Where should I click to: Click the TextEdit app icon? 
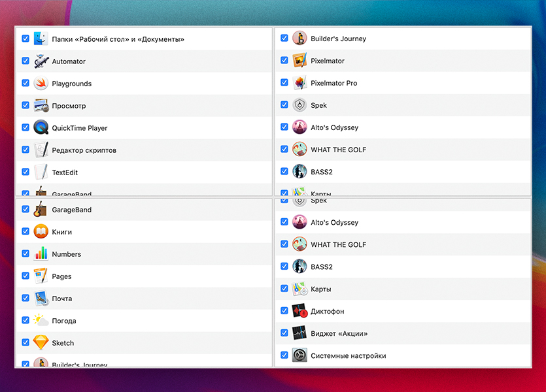41,172
